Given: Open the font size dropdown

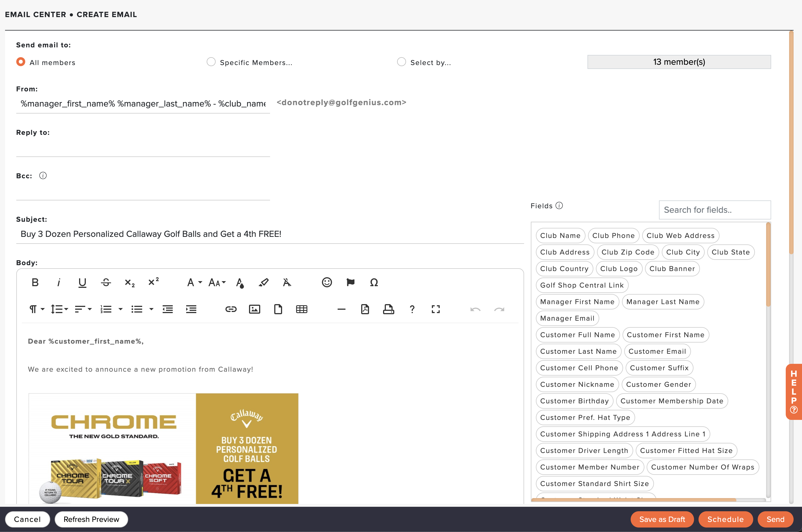Looking at the screenshot, I should point(217,282).
